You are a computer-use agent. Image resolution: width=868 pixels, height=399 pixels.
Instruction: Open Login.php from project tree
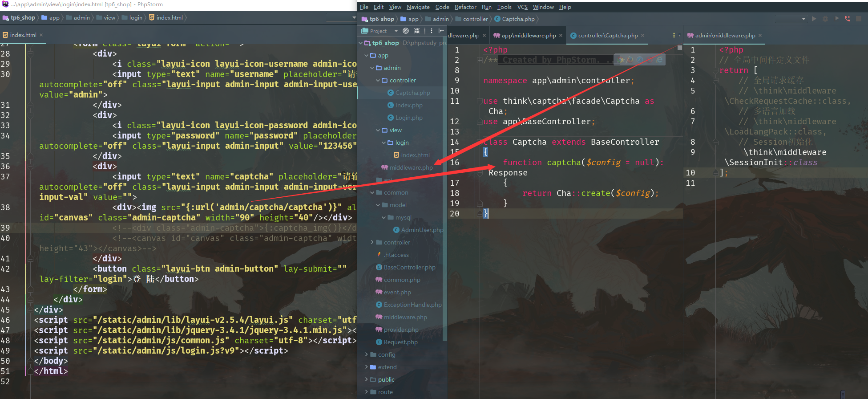(409, 118)
